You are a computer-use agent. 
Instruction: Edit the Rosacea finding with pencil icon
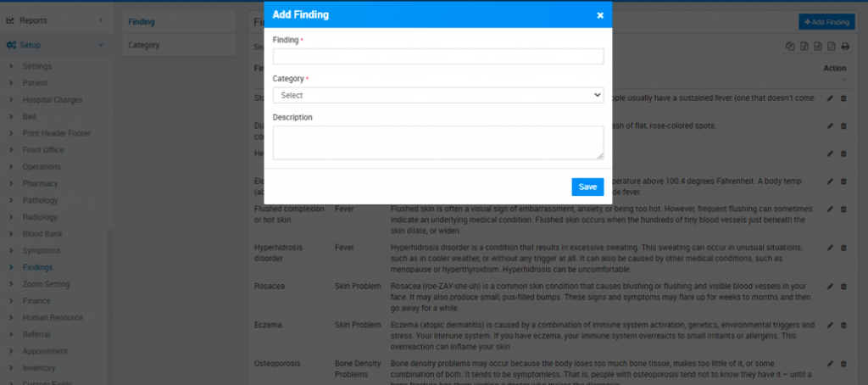(x=830, y=286)
